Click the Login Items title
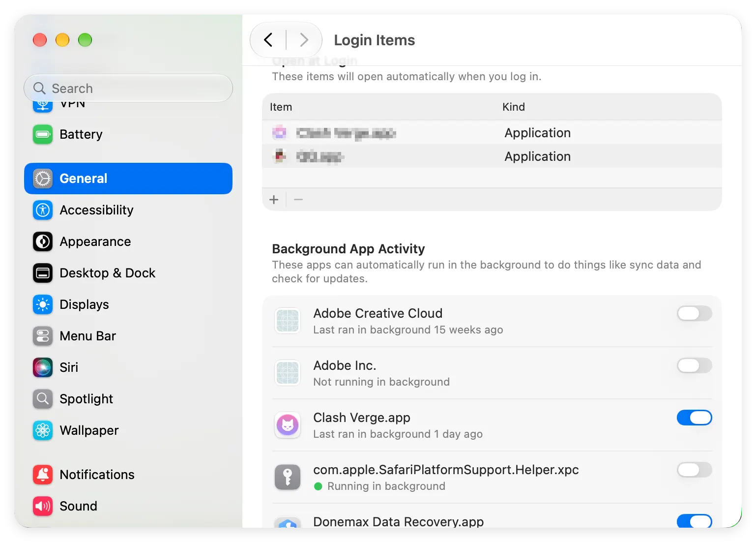 click(x=375, y=40)
